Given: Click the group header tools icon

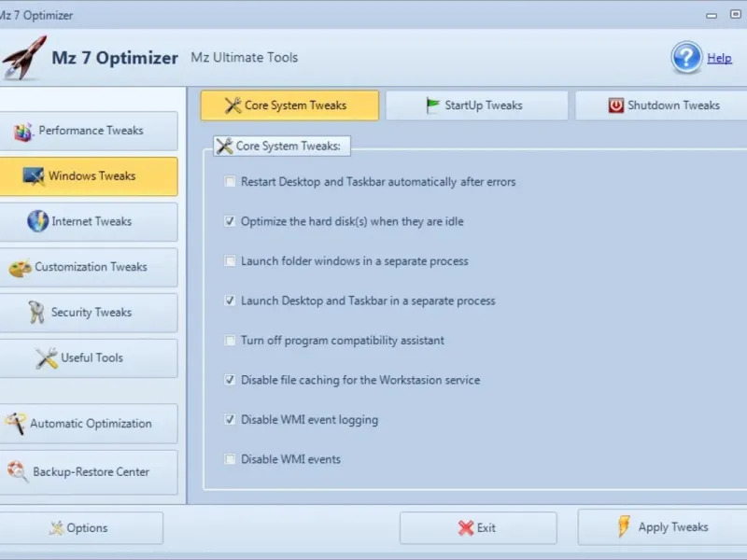Looking at the screenshot, I should click(224, 146).
